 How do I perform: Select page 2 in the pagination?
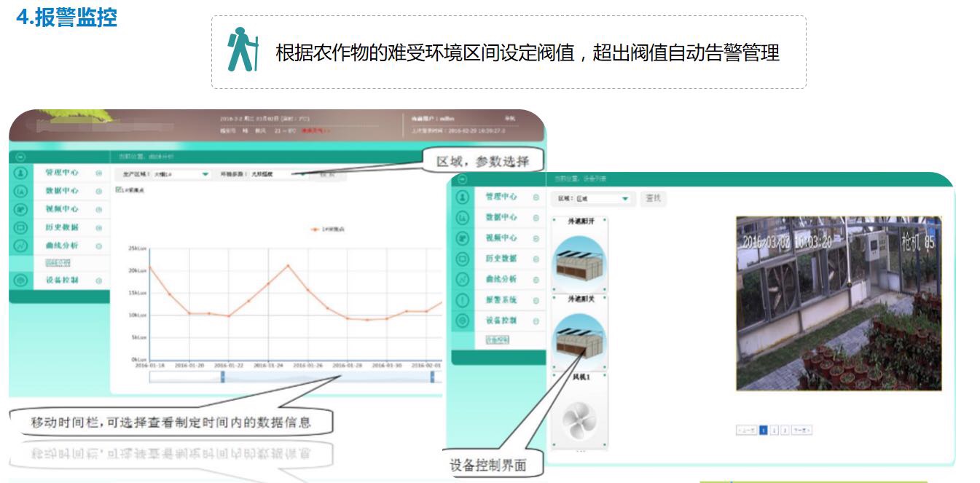tap(774, 431)
